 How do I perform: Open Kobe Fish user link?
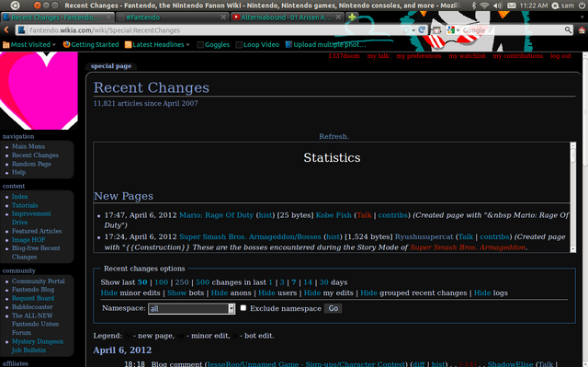coord(334,215)
